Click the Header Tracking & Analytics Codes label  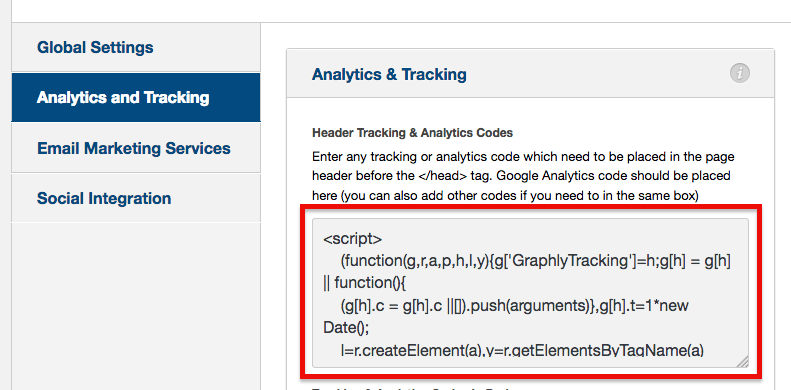tap(413, 133)
